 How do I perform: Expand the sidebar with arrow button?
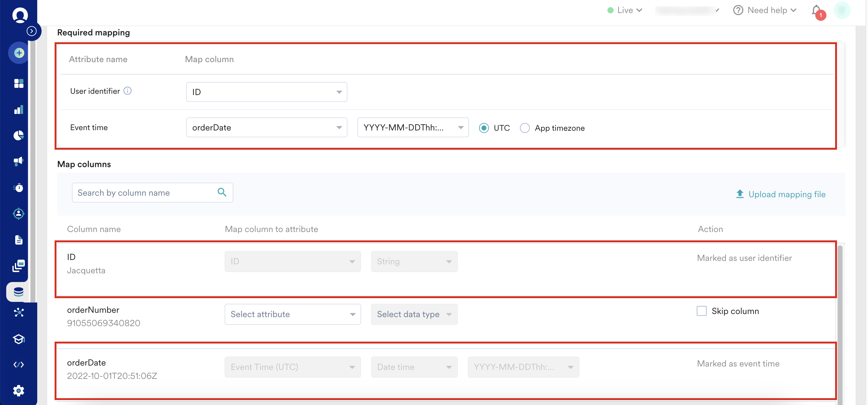[x=32, y=31]
